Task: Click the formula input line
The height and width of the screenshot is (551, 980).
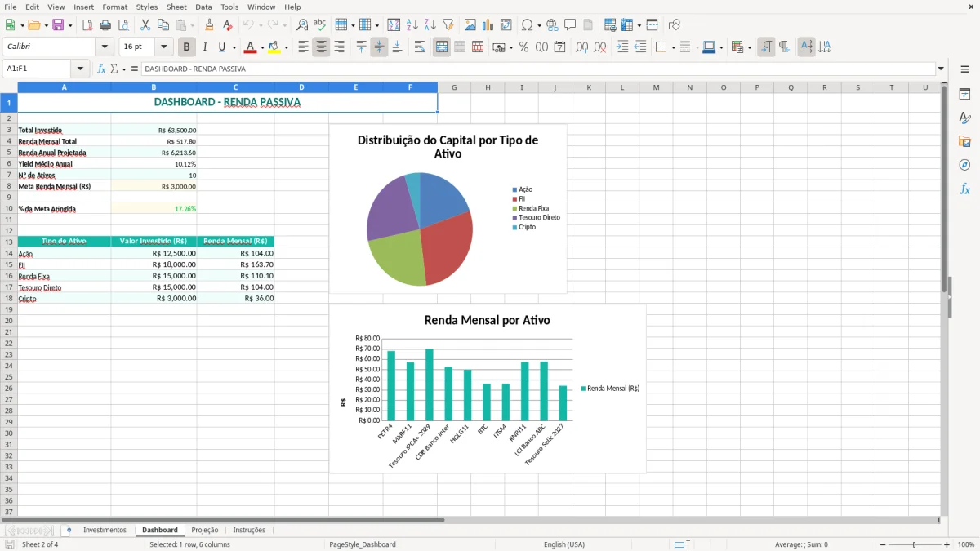Action: click(538, 69)
